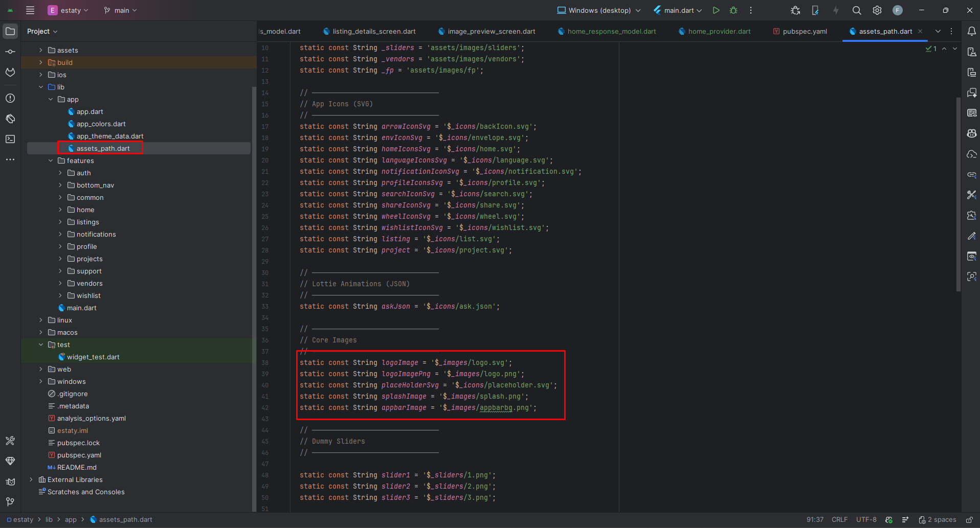Viewport: 980px width, 528px height.
Task: Open the Notifications bell icon
Action: click(971, 31)
